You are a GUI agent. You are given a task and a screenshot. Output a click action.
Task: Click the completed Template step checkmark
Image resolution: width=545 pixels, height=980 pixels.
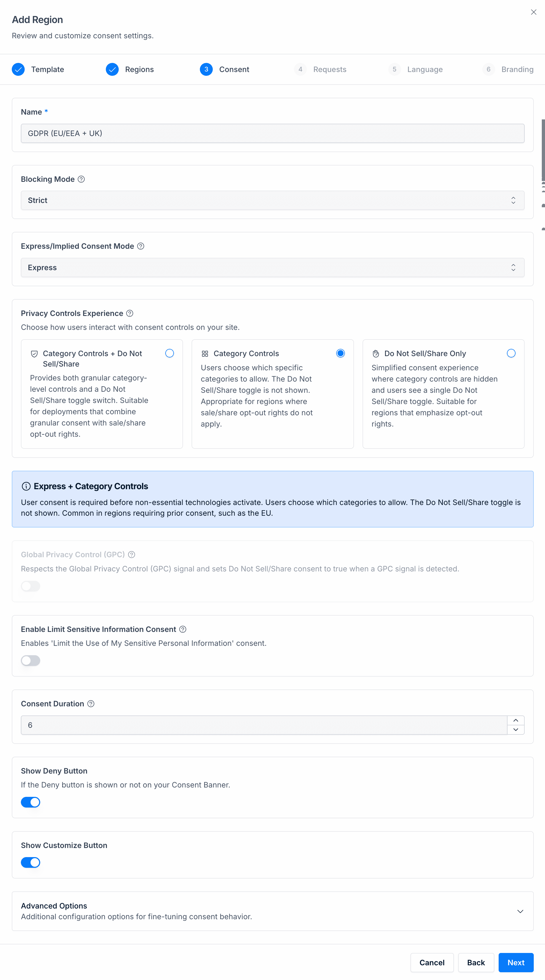coord(18,69)
